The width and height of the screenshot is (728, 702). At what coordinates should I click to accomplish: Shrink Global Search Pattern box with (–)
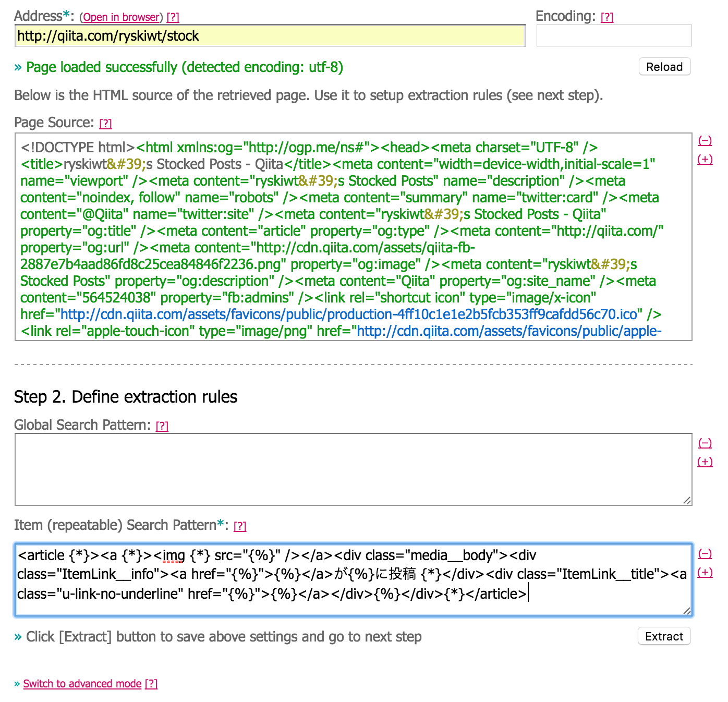pos(705,443)
